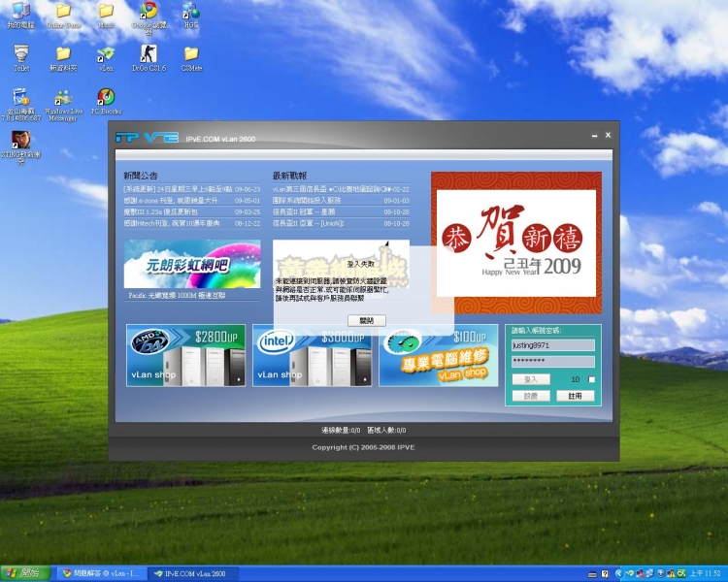
Task: Launch 金山毒霸 antivirus icon
Action: pos(21,105)
